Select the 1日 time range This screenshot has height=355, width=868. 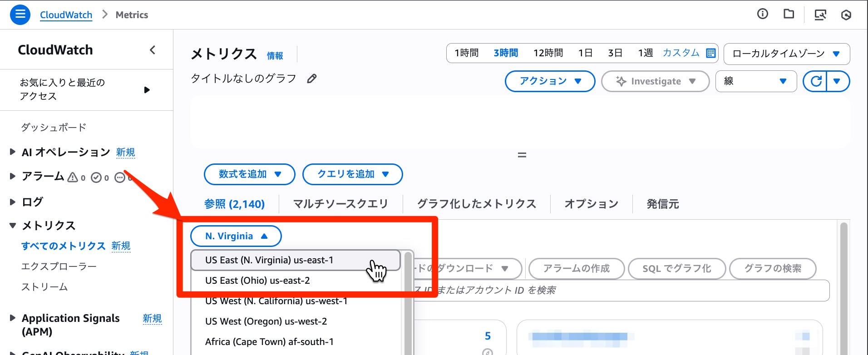pos(585,53)
